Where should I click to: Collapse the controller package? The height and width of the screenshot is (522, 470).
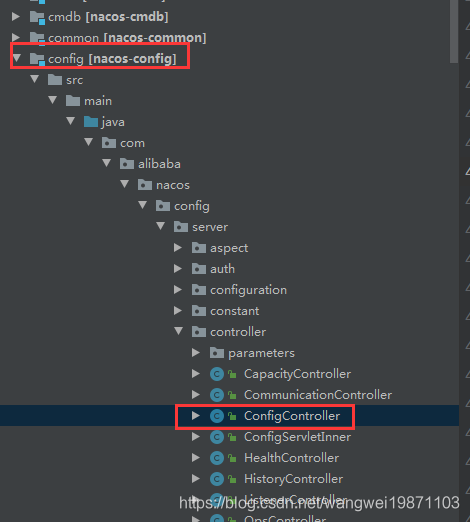coord(179,331)
